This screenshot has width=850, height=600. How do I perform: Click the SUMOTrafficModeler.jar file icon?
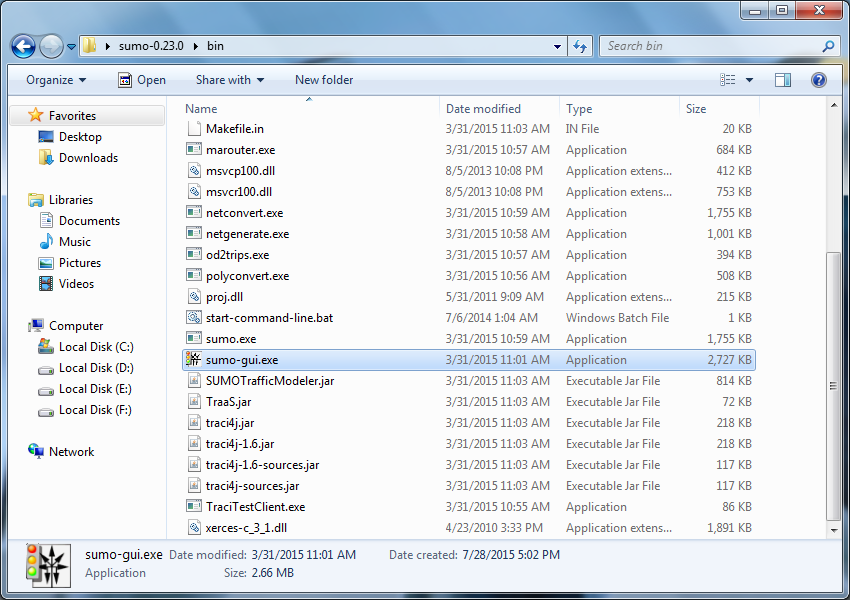point(195,381)
